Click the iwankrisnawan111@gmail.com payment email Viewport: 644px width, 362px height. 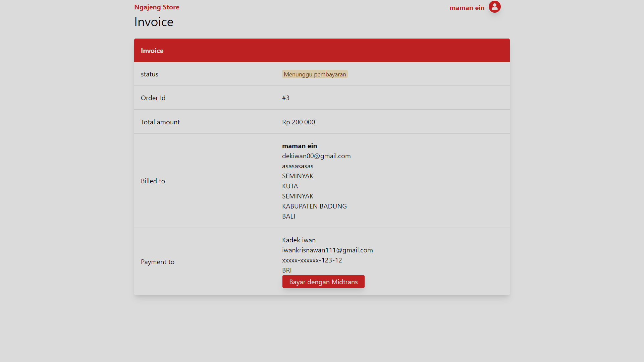pyautogui.click(x=327, y=250)
